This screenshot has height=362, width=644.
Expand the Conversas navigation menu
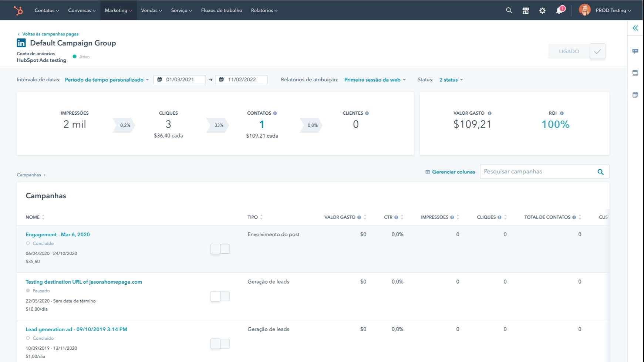click(82, 10)
